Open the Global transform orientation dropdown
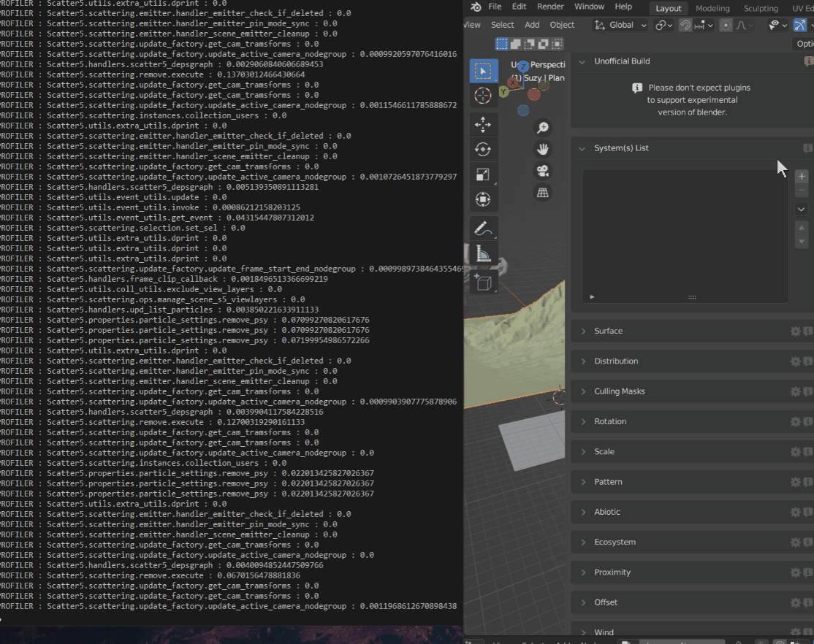Image resolution: width=814 pixels, height=644 pixels. [x=620, y=25]
